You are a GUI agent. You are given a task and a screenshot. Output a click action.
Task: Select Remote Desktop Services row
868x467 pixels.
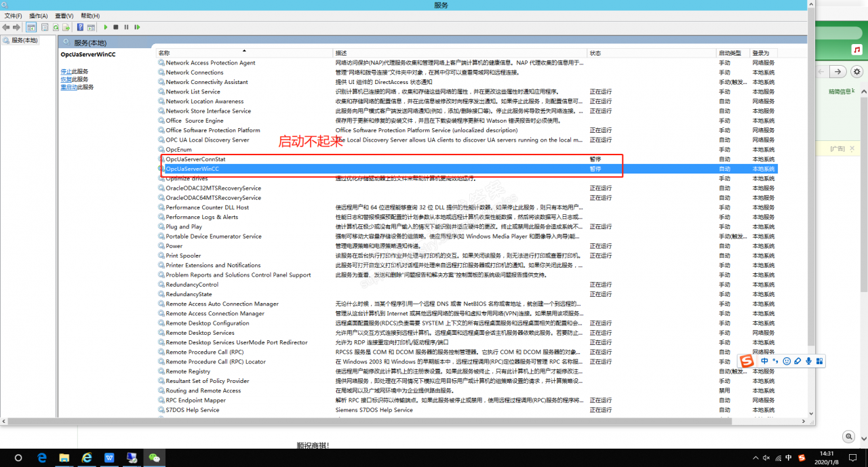467,333
